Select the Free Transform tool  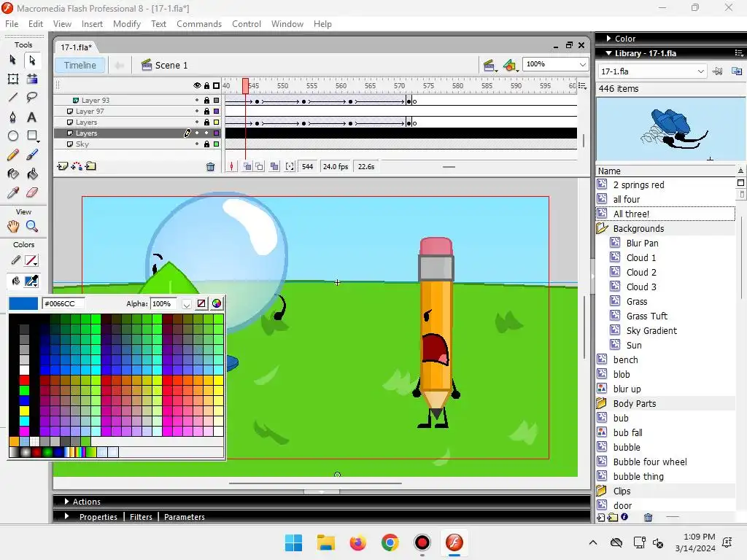point(13,79)
